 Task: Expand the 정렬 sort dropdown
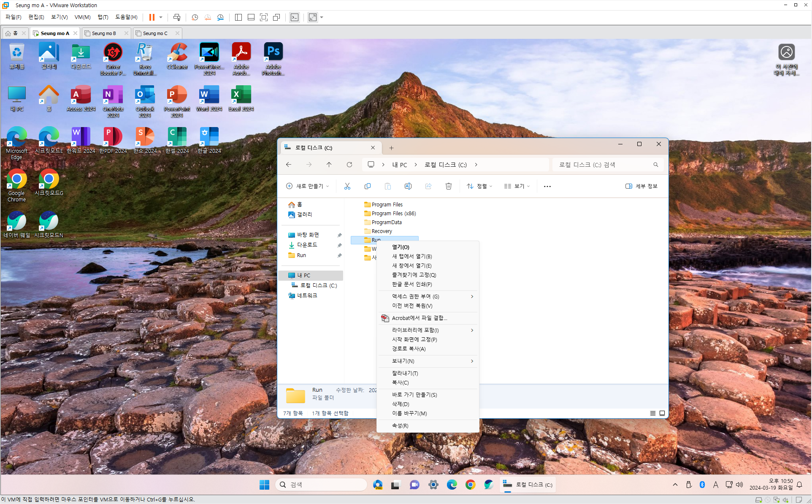pos(479,186)
